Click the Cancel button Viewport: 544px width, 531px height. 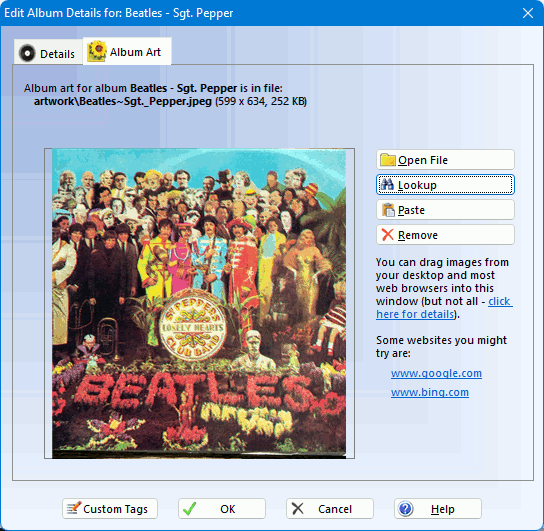(x=330, y=509)
